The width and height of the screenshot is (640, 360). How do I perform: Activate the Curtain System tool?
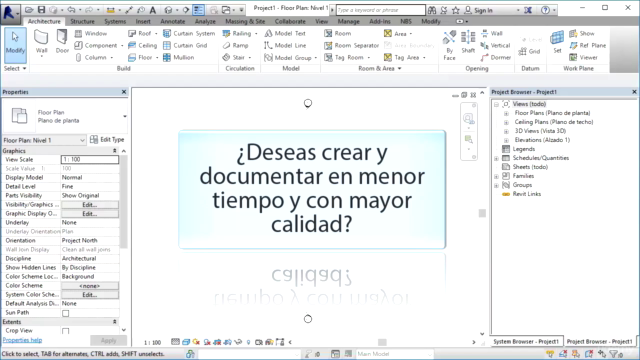coord(189,33)
